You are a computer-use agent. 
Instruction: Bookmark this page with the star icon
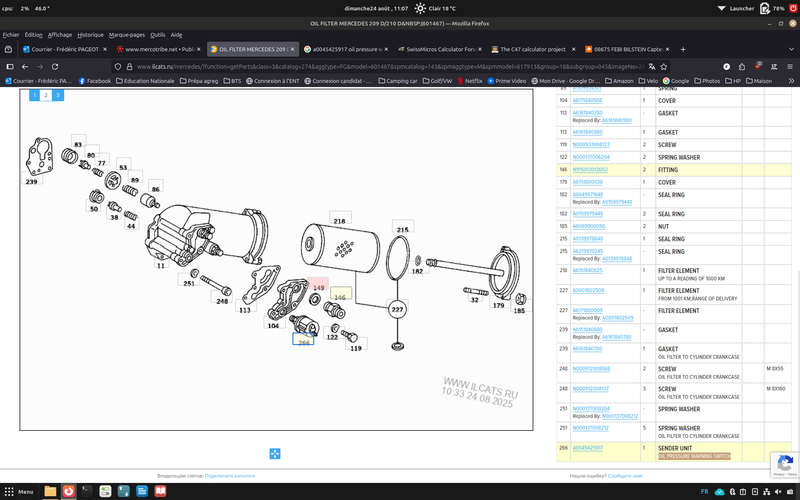tap(663, 66)
